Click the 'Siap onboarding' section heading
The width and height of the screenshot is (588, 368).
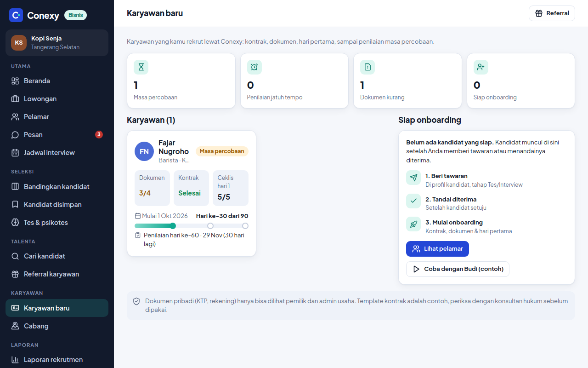click(430, 120)
